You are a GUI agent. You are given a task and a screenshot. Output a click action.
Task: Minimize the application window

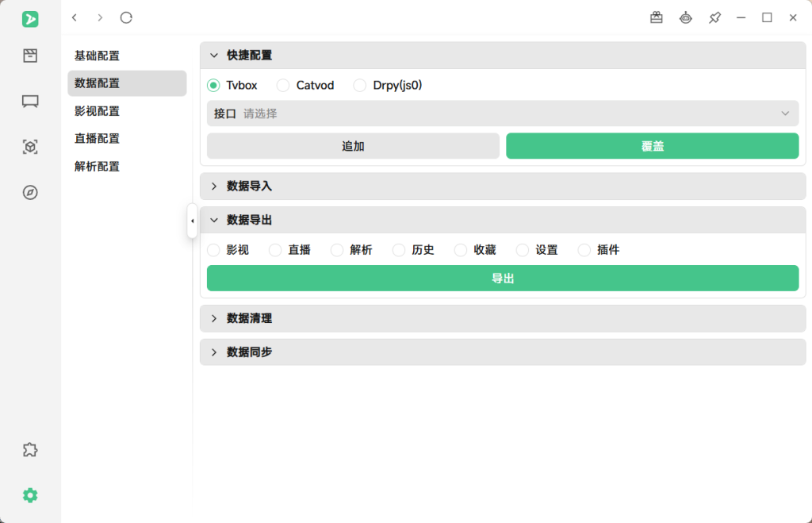(x=741, y=17)
